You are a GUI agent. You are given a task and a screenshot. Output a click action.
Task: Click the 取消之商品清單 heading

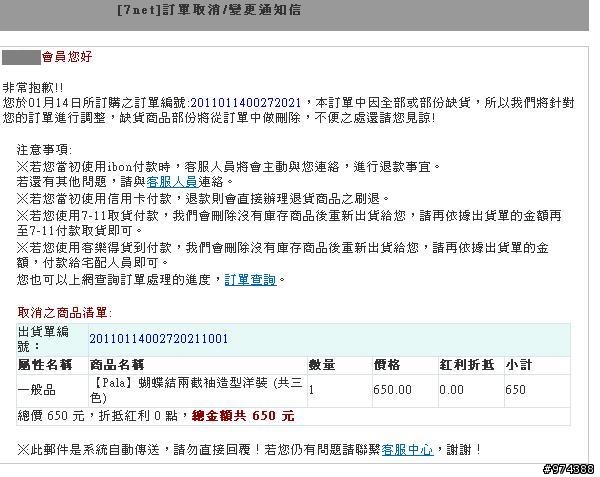tap(64, 313)
